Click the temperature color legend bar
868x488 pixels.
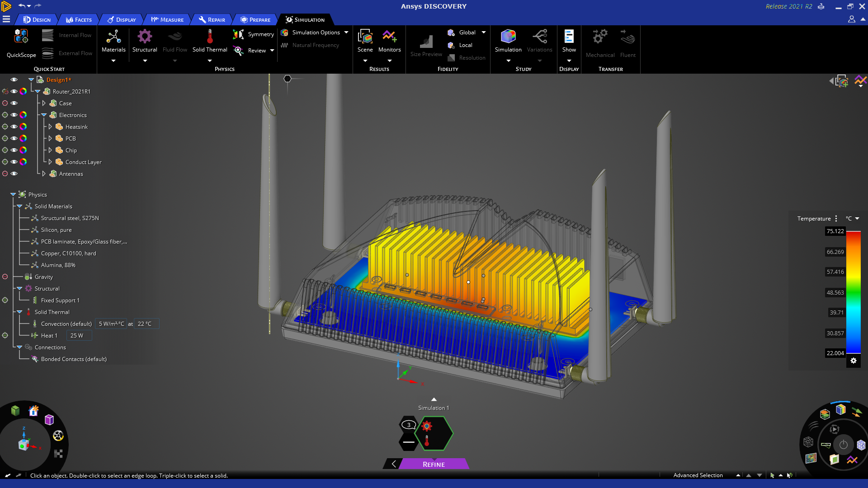pyautogui.click(x=853, y=292)
